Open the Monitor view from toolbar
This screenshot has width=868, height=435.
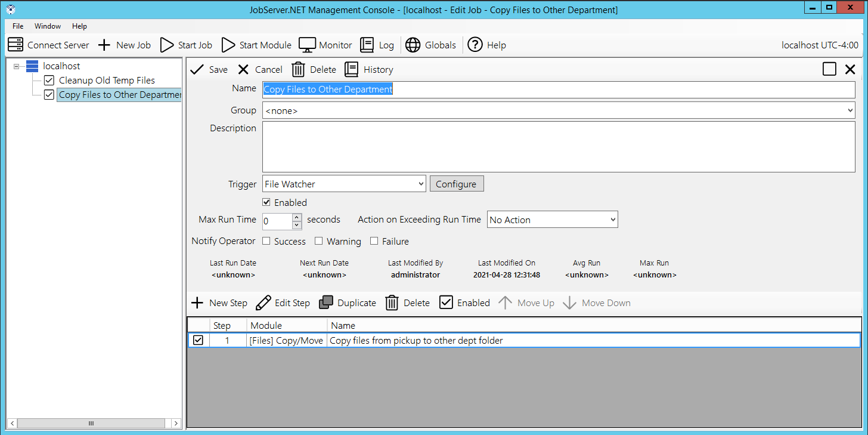[307, 45]
